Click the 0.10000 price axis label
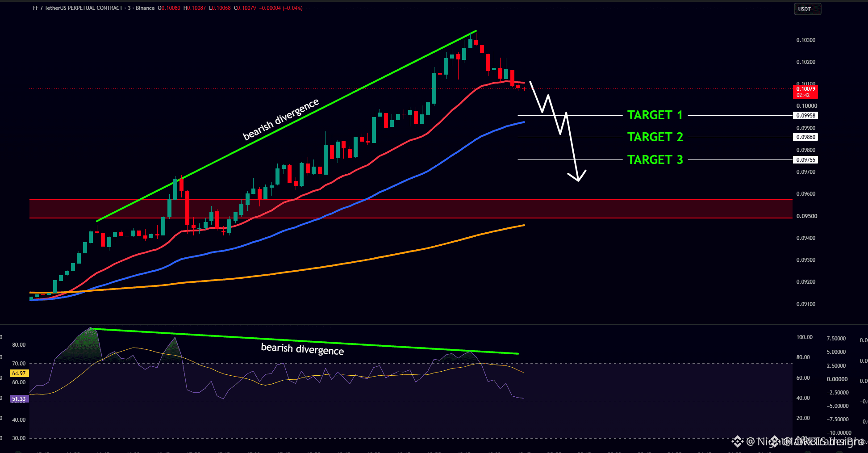This screenshot has height=453, width=868. [x=806, y=106]
